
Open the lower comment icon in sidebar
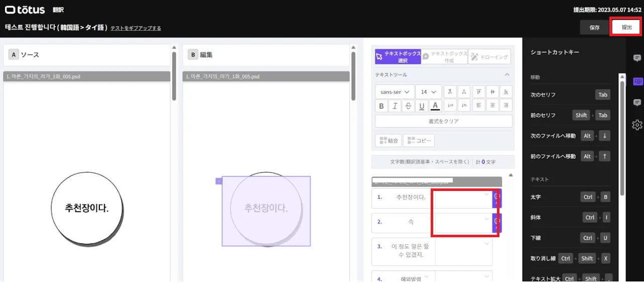tap(637, 103)
